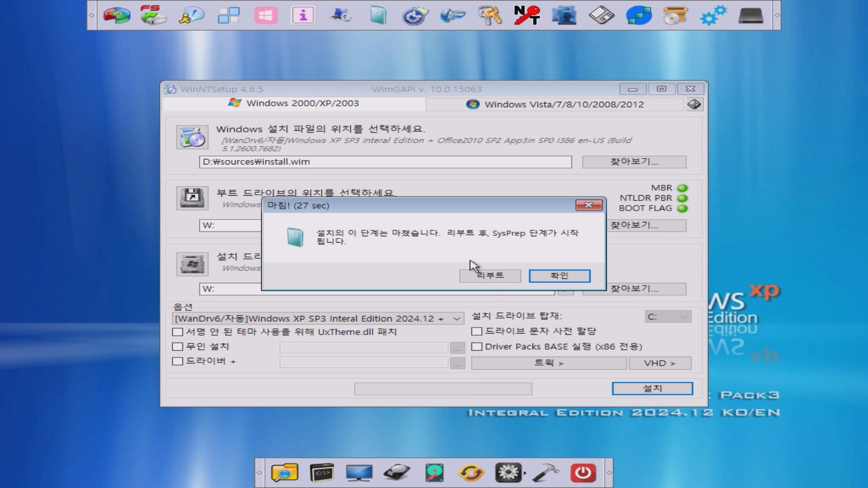Open the orange sync arrows dock icon
Viewport: 868px width, 488px height.
(471, 473)
